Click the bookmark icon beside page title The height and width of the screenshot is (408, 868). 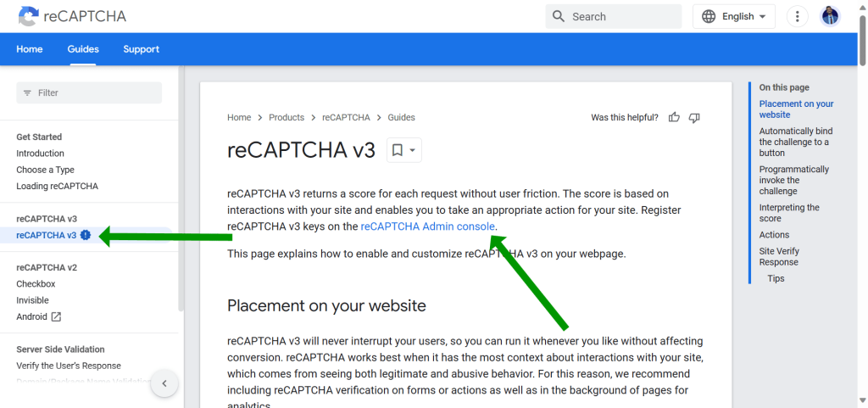click(x=398, y=150)
